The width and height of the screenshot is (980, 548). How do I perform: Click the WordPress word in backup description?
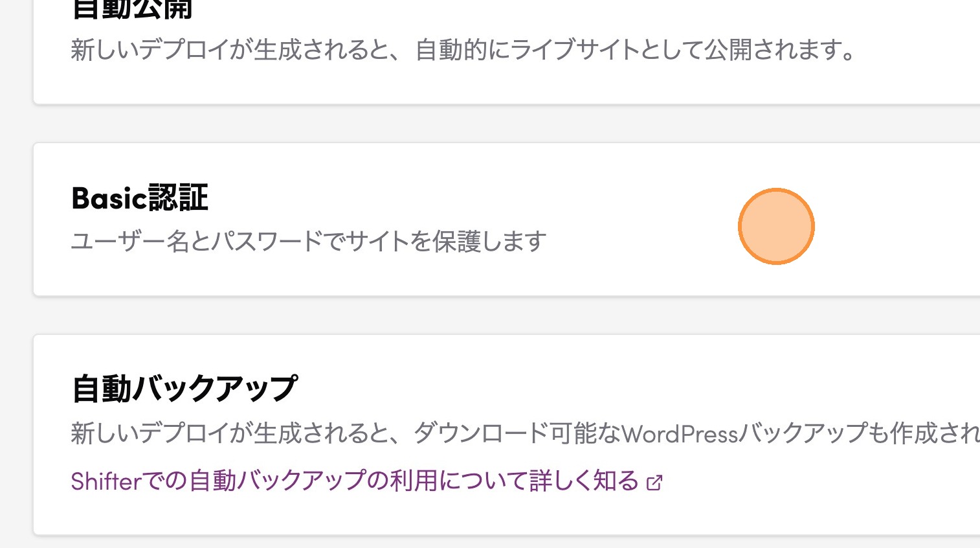click(680, 433)
